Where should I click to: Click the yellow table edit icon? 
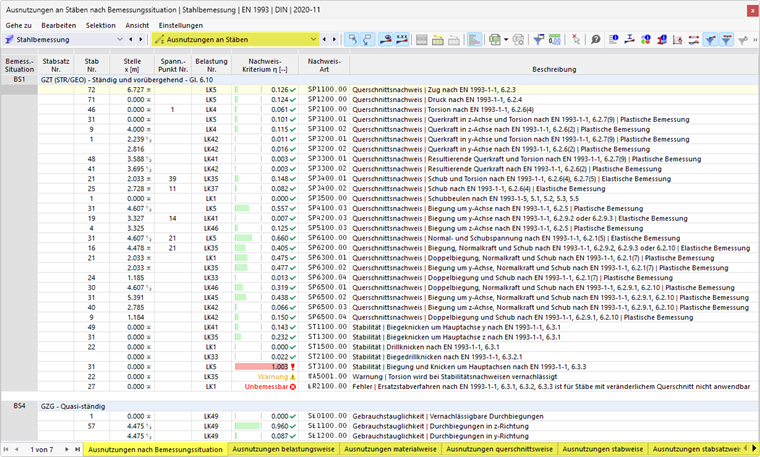point(438,40)
